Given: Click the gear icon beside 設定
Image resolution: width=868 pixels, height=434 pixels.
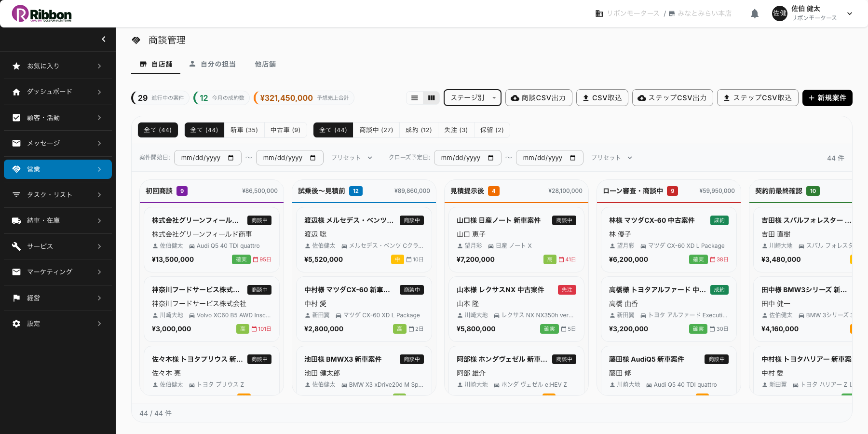Looking at the screenshot, I should [16, 324].
